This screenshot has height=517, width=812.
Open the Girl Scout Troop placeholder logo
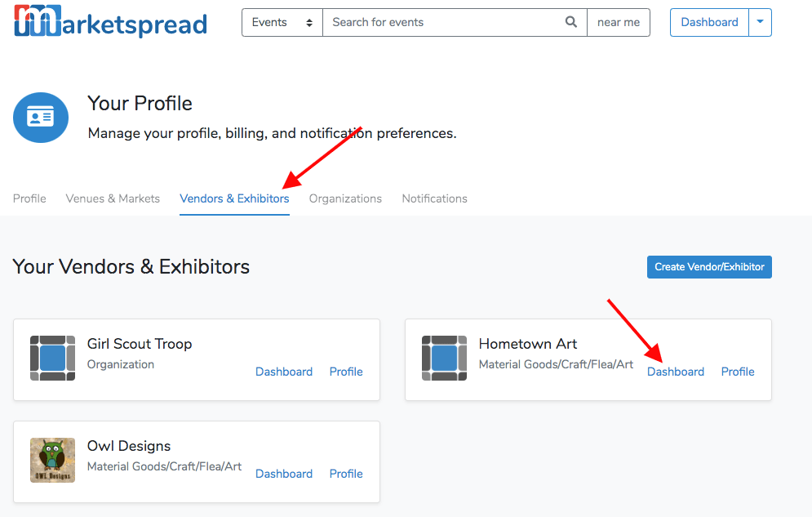pos(52,358)
